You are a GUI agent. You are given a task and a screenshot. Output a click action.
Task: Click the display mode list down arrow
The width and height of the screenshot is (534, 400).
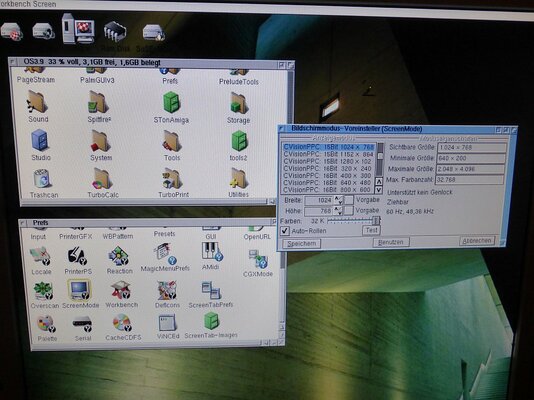tap(379, 190)
